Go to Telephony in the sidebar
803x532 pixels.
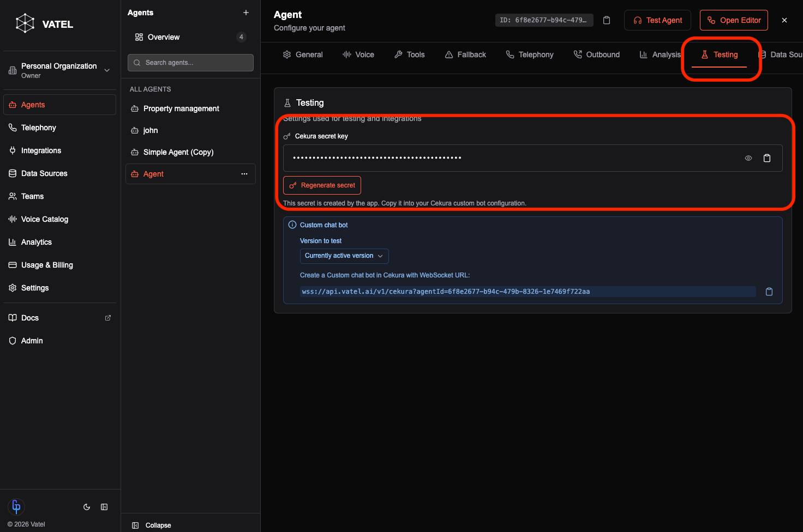click(x=60, y=128)
